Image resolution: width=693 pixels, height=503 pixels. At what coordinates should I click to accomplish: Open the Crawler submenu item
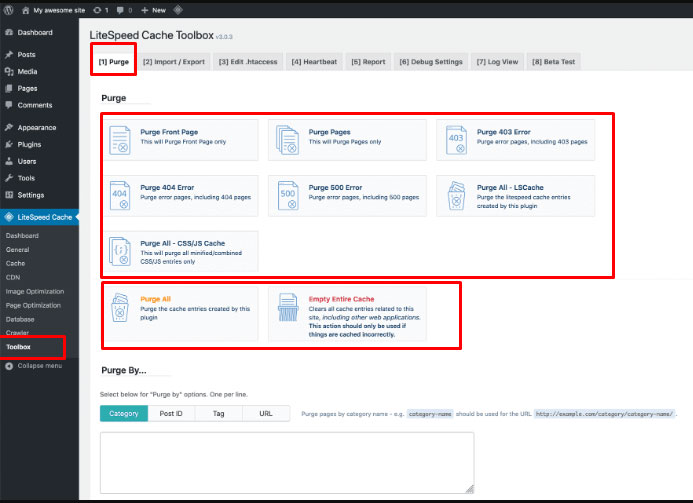(x=17, y=332)
